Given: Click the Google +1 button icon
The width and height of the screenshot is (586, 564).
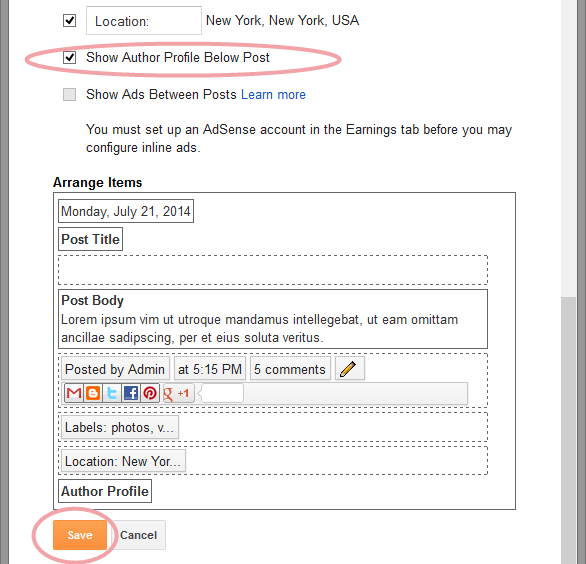Looking at the screenshot, I should tap(179, 393).
